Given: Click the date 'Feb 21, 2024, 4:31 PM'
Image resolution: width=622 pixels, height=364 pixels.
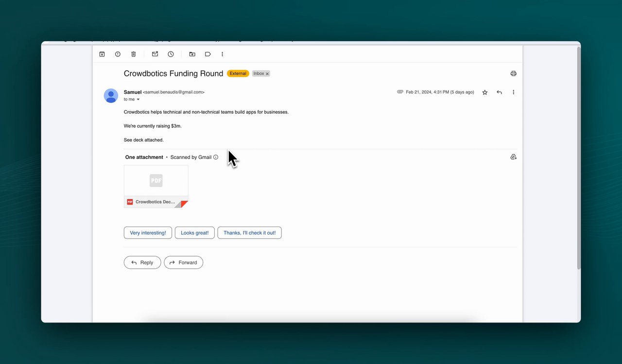Looking at the screenshot, I should tap(428, 92).
